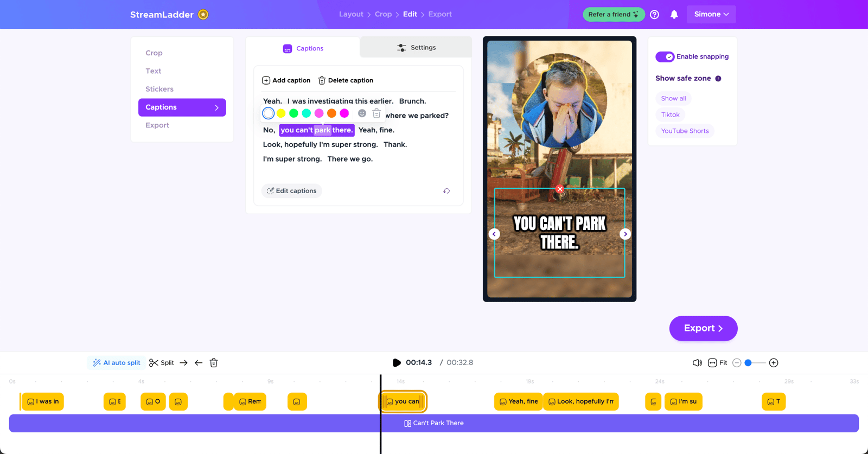The width and height of the screenshot is (868, 454).
Task: Go to the Crop breadcrumb step
Action: click(383, 14)
